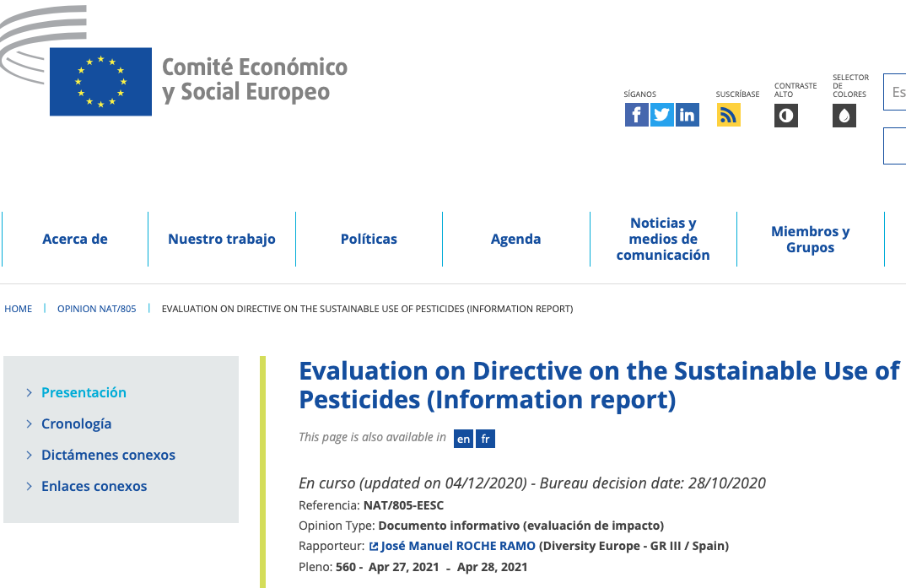
Task: Open the LinkedIn social icon
Action: pyautogui.click(x=688, y=115)
